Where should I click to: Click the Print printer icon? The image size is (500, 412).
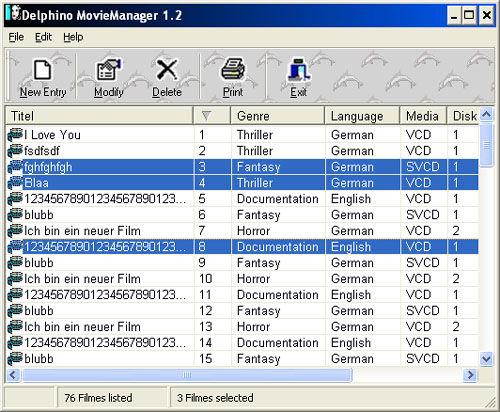pyautogui.click(x=233, y=69)
